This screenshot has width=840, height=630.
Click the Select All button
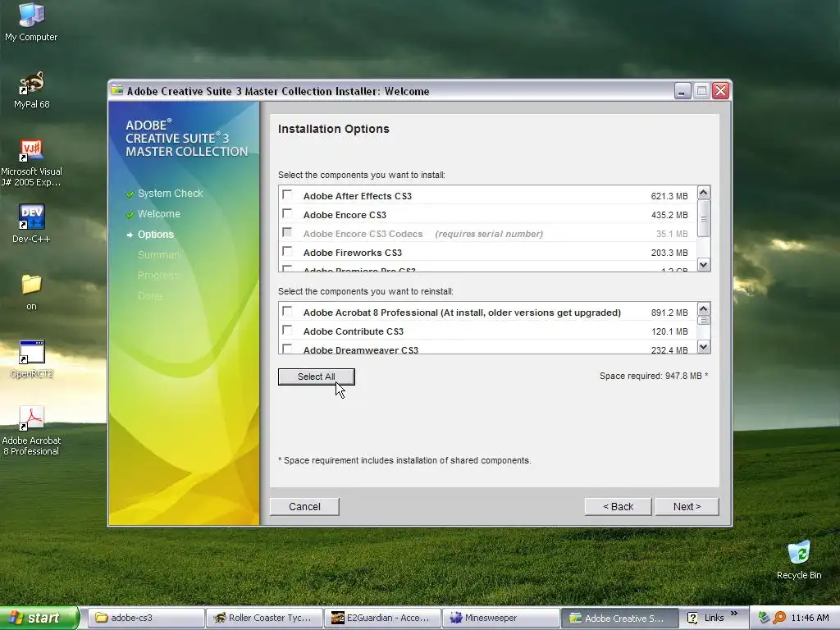(x=316, y=377)
